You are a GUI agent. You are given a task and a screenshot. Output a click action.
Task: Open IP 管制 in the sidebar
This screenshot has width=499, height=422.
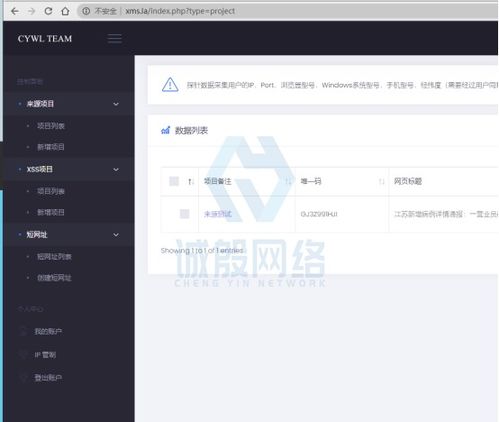click(x=45, y=355)
